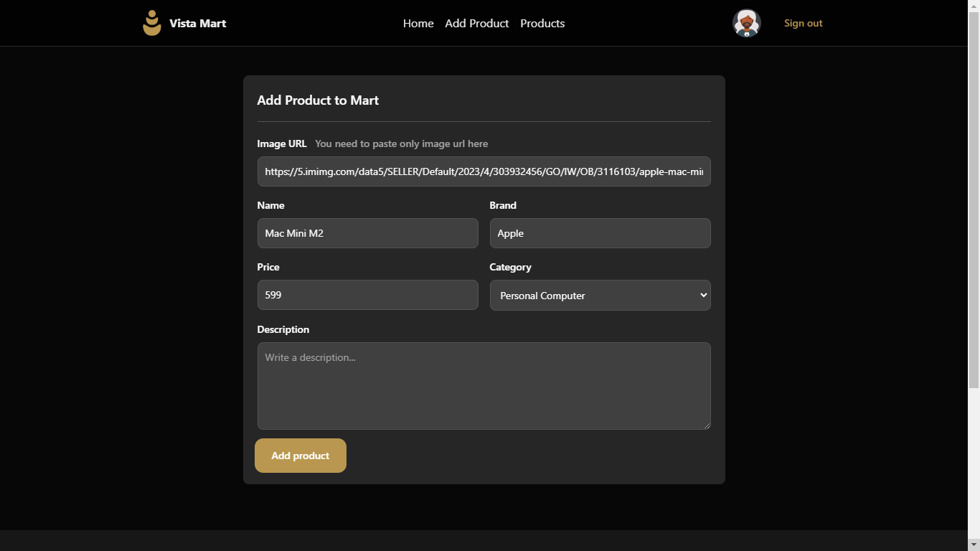Click the 'Brand' field label
This screenshot has width=980, height=551.
(503, 205)
